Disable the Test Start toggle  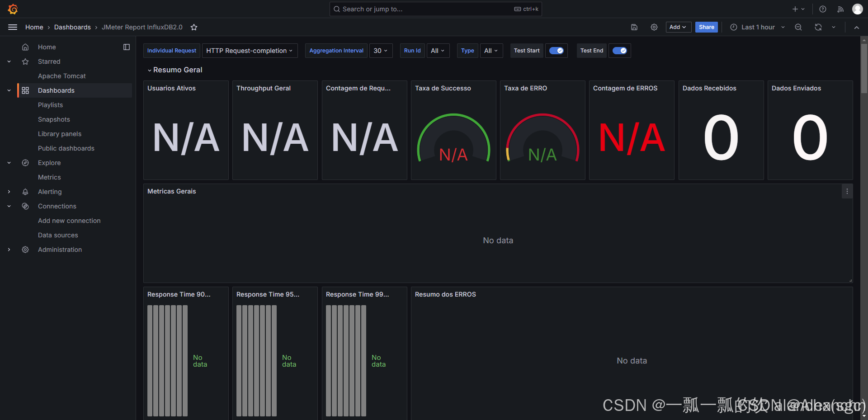[556, 50]
